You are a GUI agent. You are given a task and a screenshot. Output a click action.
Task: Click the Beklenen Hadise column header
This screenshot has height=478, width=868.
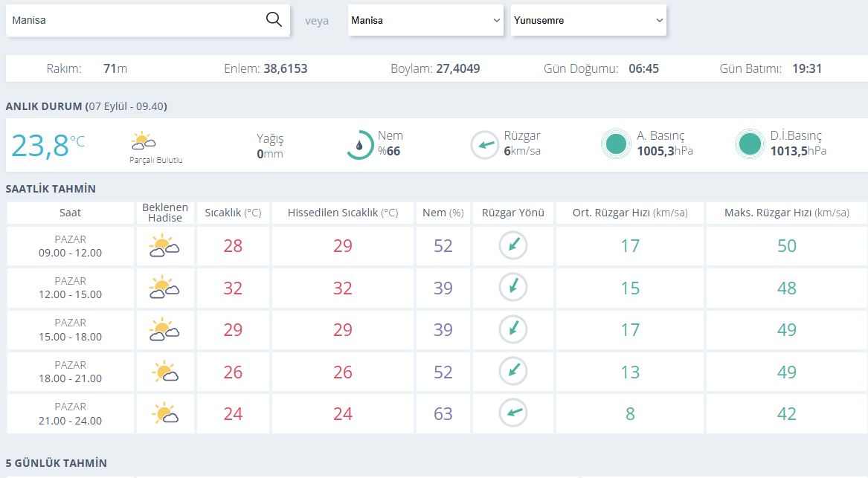point(165,213)
